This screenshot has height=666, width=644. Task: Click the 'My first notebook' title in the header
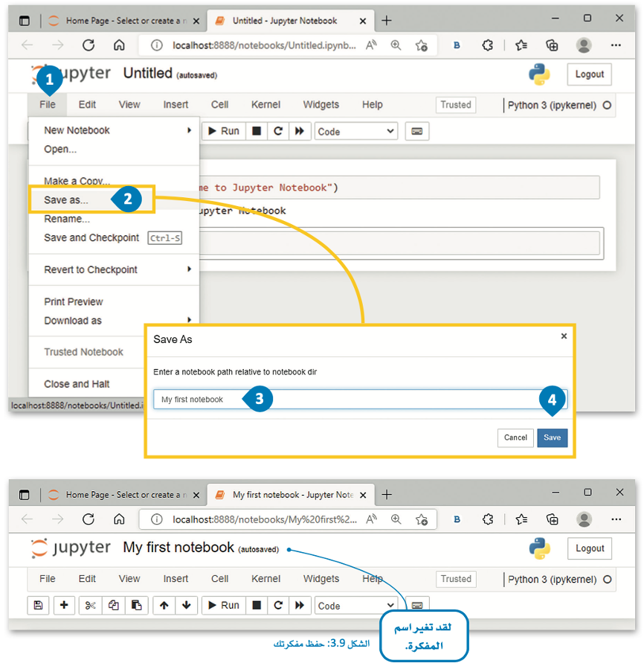coord(178,548)
